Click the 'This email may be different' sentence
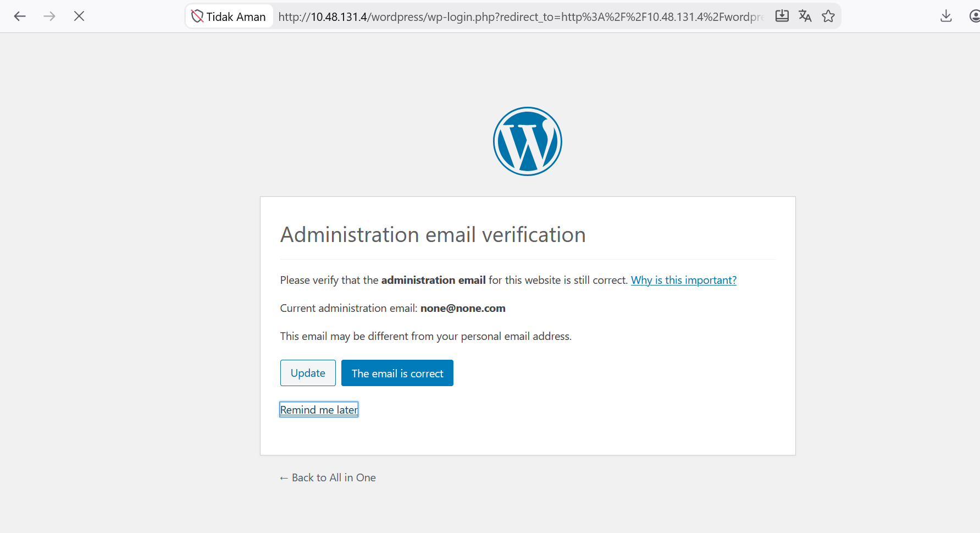The width and height of the screenshot is (980, 533). (426, 336)
